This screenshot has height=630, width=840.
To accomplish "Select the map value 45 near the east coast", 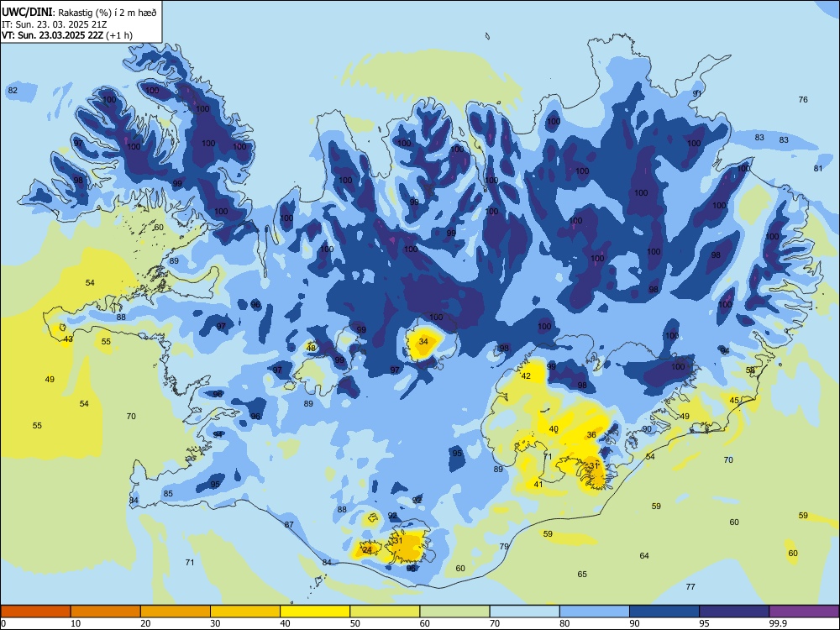I will (734, 400).
